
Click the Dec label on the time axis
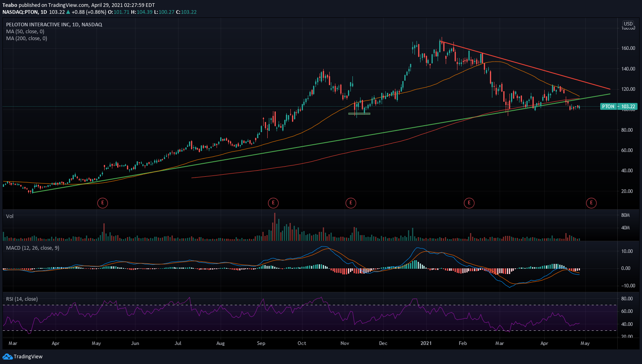[x=383, y=343]
